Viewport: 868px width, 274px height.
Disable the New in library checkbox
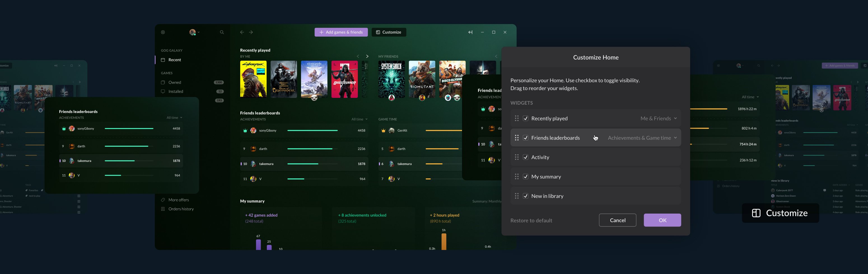(525, 196)
